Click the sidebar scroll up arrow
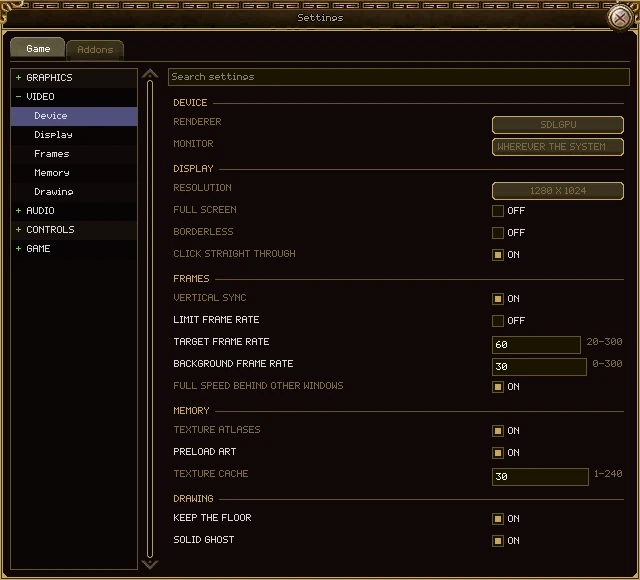 [x=150, y=73]
